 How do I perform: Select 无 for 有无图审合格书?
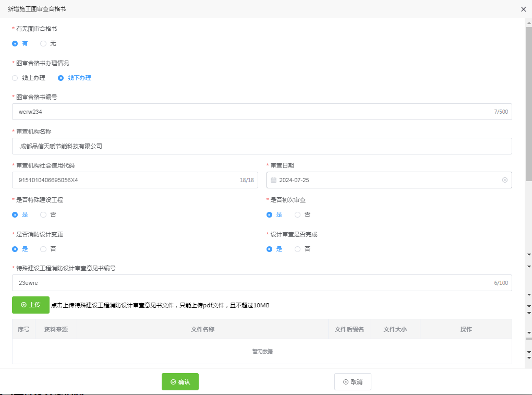[x=43, y=43]
